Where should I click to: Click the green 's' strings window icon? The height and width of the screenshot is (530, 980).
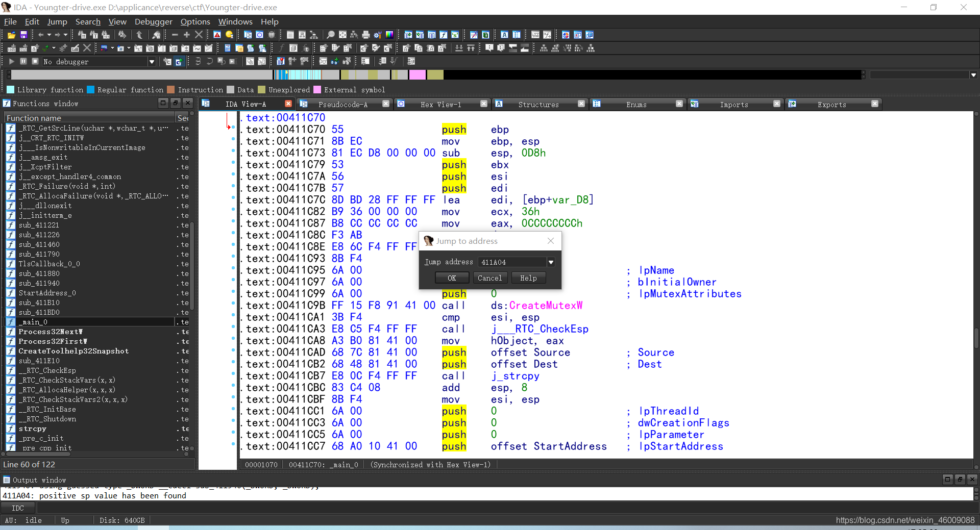pyautogui.click(x=455, y=35)
